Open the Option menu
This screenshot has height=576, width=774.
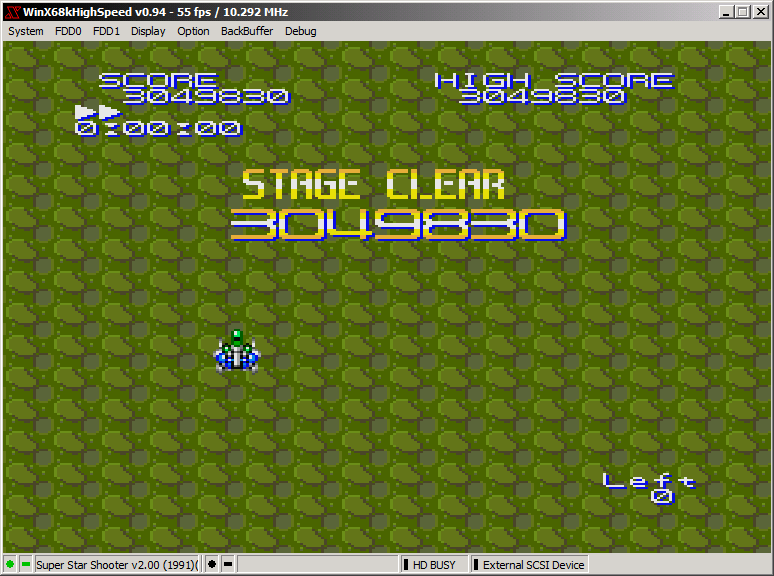193,31
